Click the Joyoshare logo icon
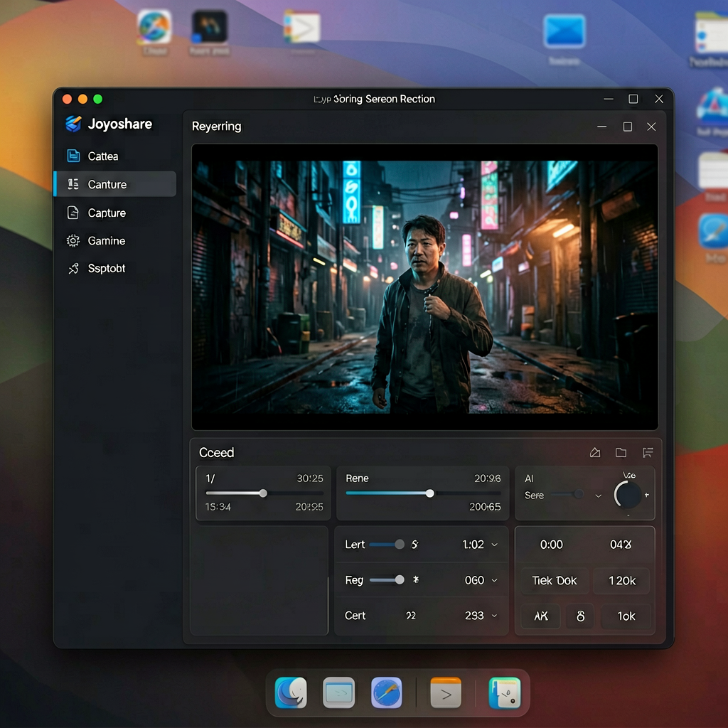728x728 pixels. pos(73,124)
